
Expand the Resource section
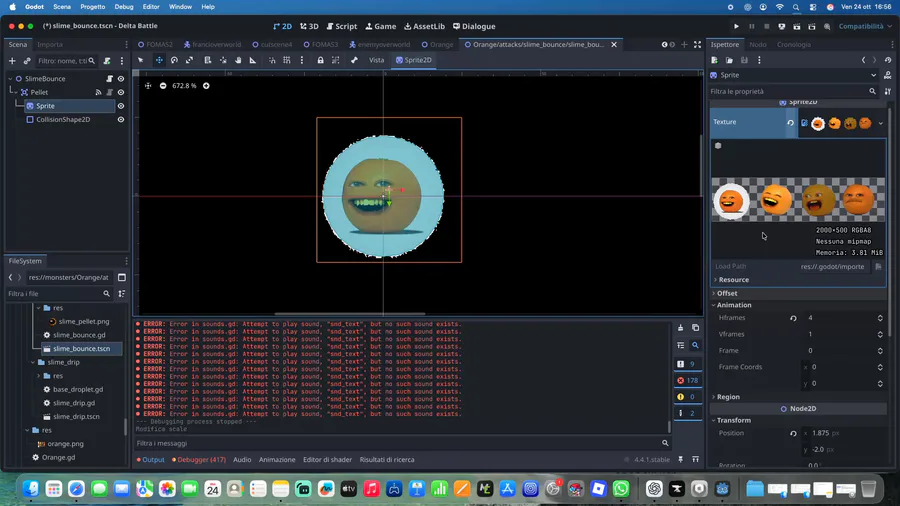[798, 280]
